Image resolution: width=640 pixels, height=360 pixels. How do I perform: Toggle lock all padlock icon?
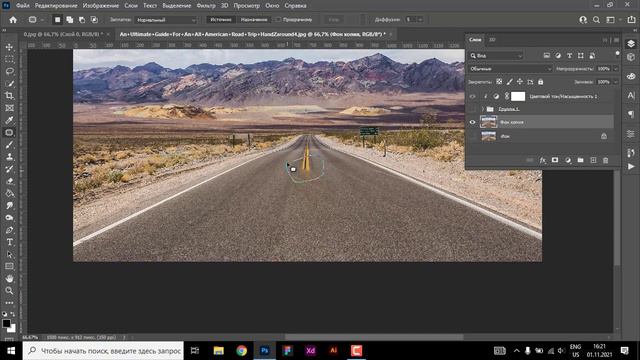pos(540,82)
